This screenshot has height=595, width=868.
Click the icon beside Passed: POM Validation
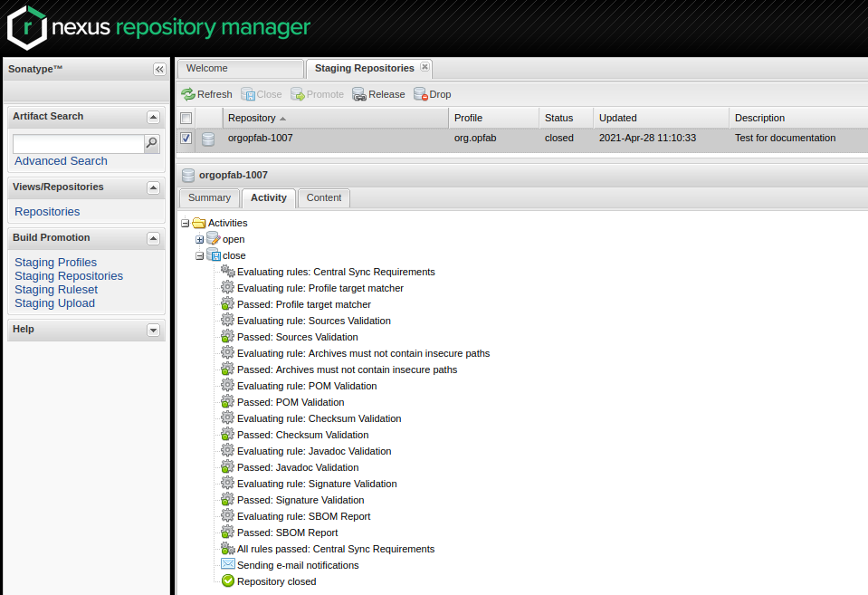pos(227,402)
